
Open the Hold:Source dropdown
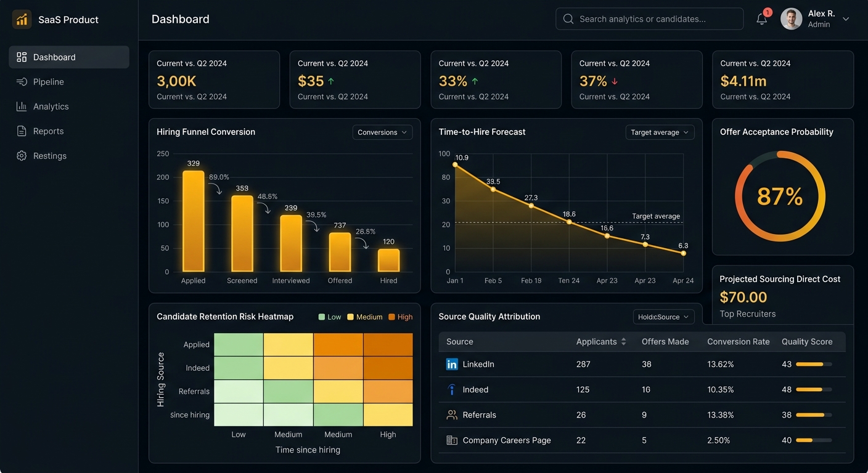pyautogui.click(x=663, y=317)
